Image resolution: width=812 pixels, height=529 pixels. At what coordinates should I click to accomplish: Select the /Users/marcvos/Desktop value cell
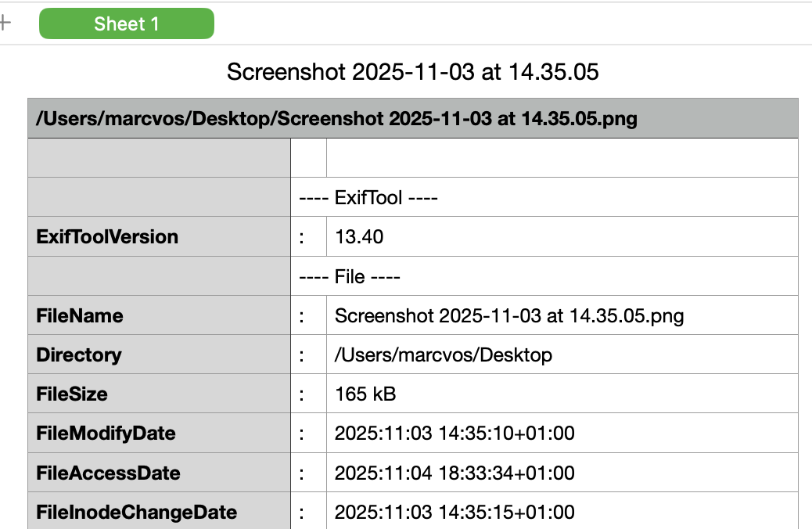tap(444, 354)
